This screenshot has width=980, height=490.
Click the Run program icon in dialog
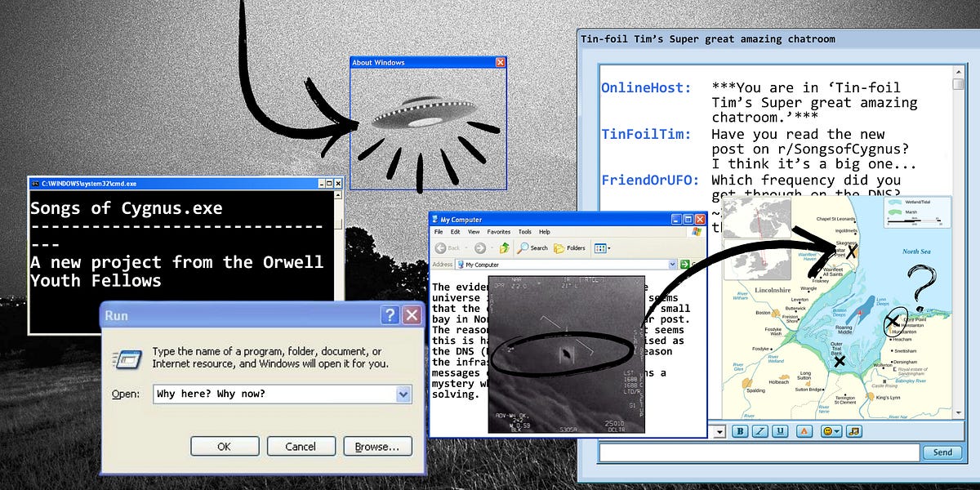click(x=127, y=359)
